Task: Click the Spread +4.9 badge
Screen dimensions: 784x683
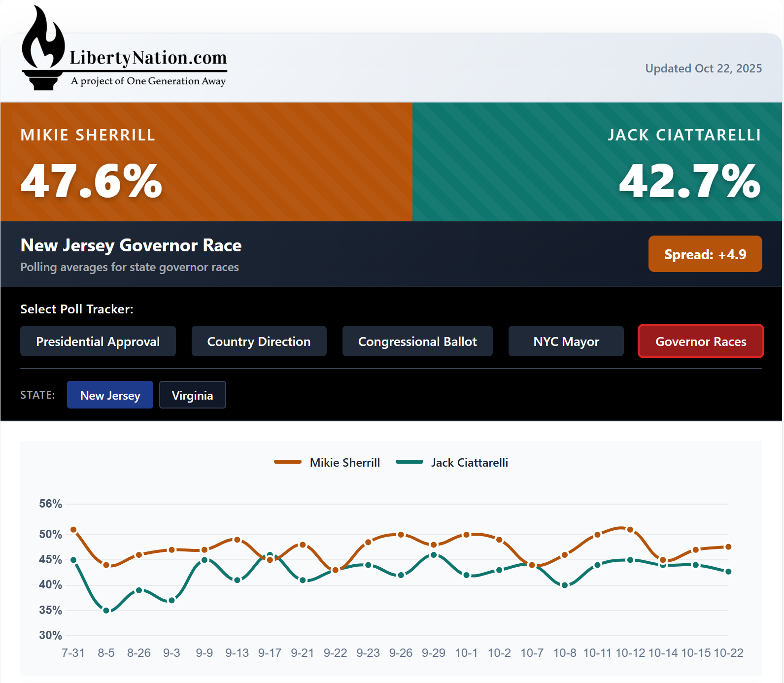Action: (x=705, y=254)
